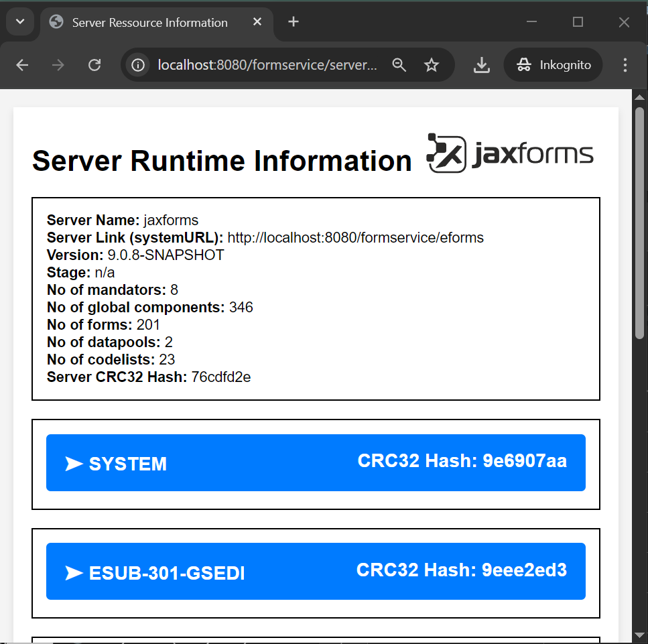
Task: Close the Server Ressource Information tab
Action: [x=257, y=22]
